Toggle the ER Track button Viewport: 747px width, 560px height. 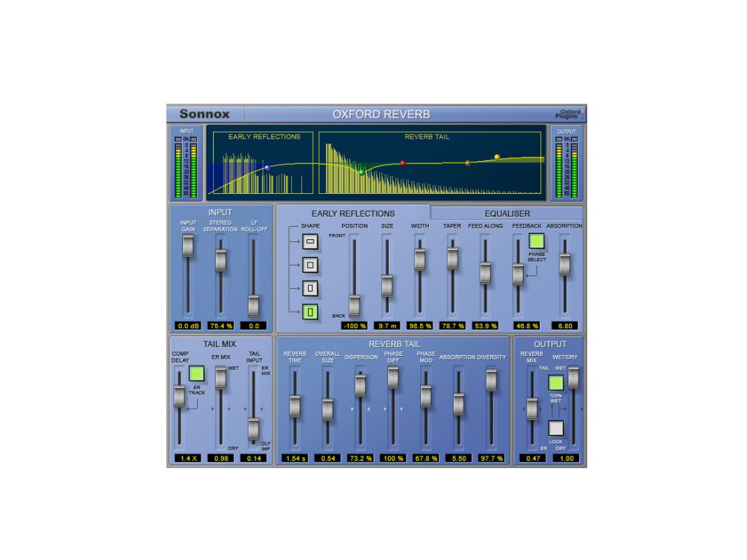click(x=196, y=373)
